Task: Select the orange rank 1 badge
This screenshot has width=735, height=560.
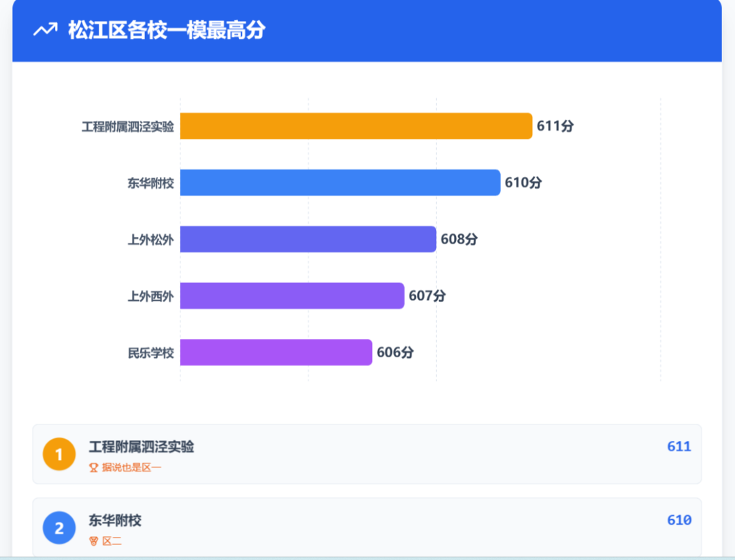Action: (59, 455)
